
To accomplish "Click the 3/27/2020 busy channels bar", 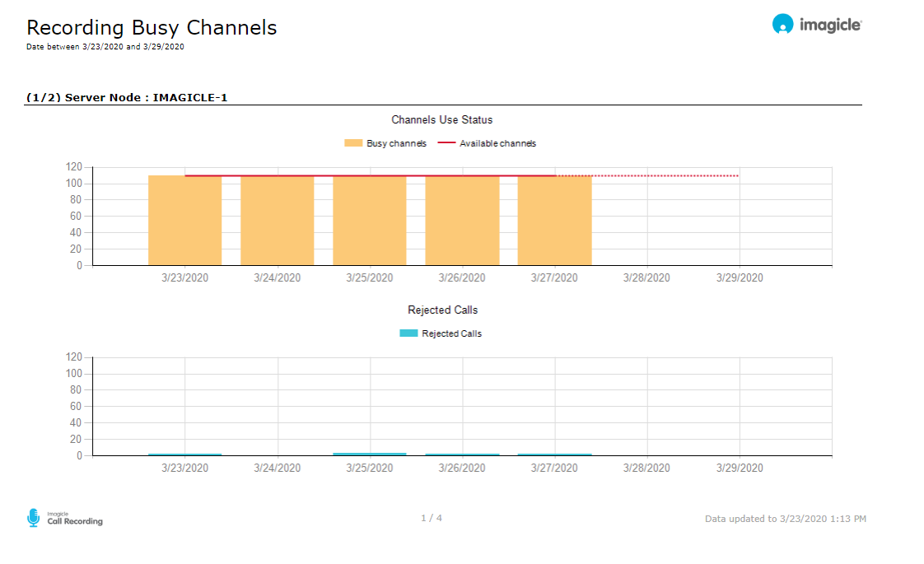I will tap(554, 221).
